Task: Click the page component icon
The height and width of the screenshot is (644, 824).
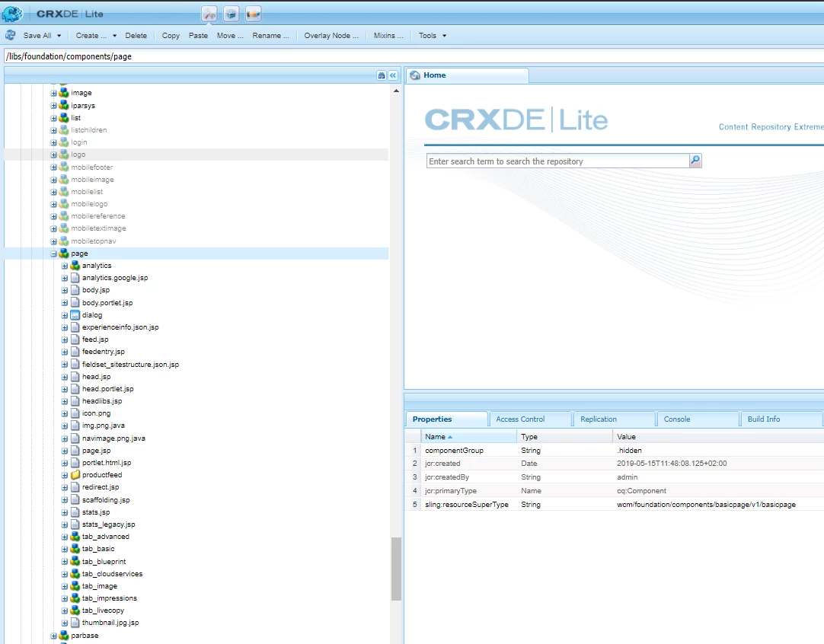Action: pyautogui.click(x=63, y=253)
